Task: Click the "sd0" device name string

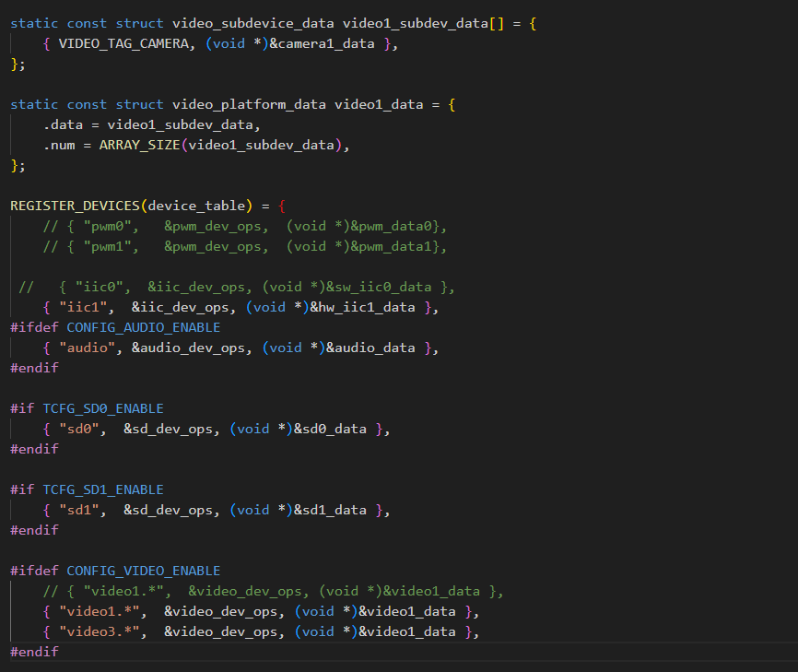Action: [79, 430]
